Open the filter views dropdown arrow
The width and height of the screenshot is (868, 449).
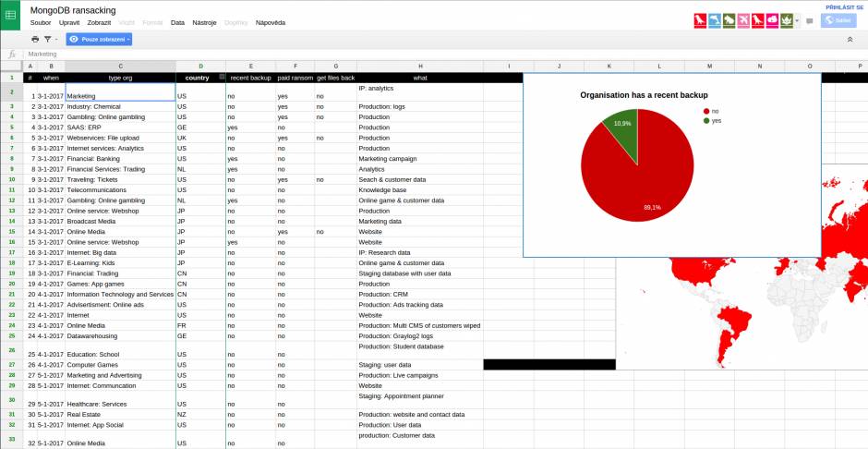point(56,40)
